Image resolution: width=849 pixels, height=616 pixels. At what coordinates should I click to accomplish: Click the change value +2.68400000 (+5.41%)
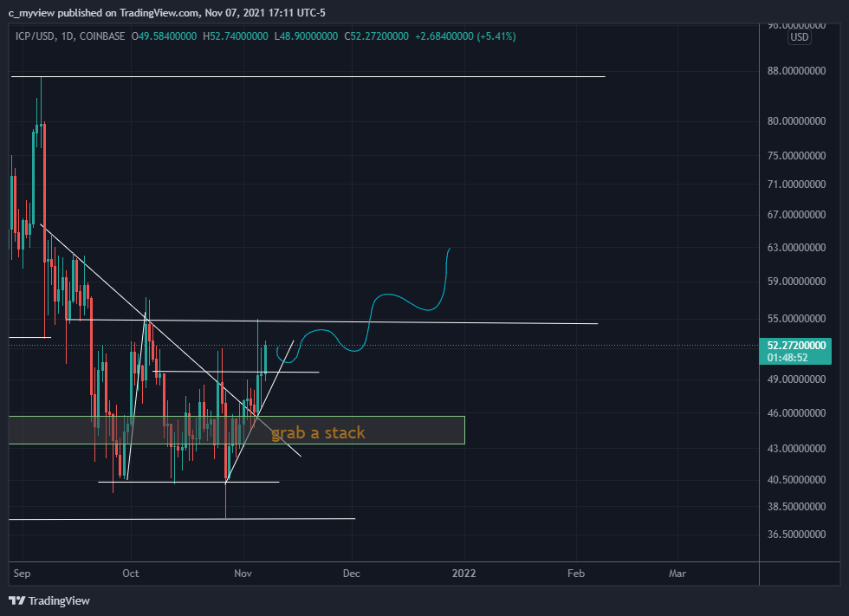[x=466, y=36]
